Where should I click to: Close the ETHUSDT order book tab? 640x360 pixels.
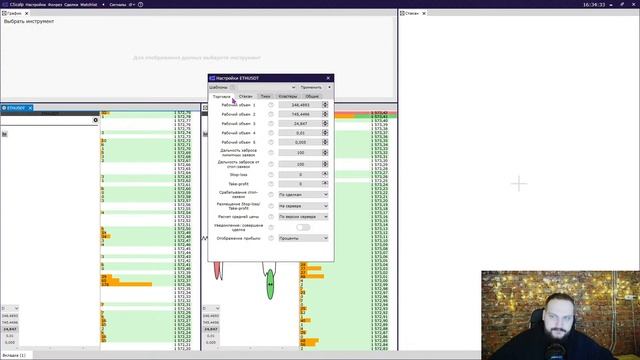[x=30, y=108]
